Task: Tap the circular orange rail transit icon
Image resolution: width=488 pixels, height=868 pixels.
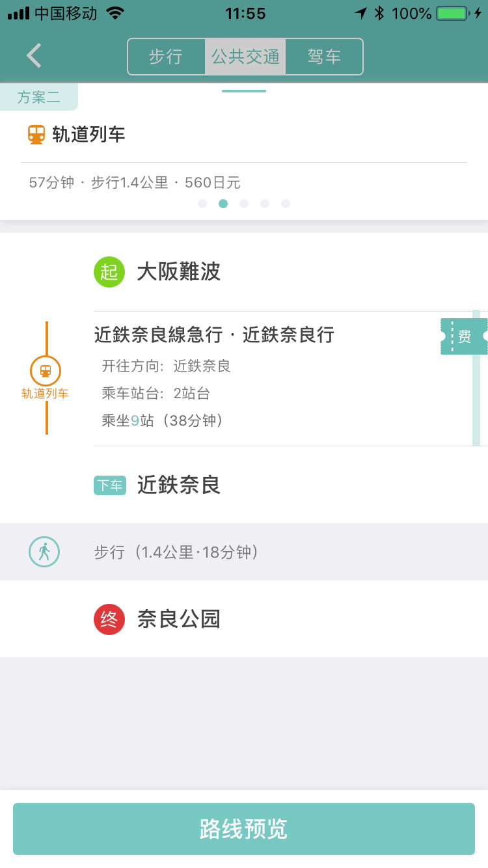Action: (x=46, y=371)
